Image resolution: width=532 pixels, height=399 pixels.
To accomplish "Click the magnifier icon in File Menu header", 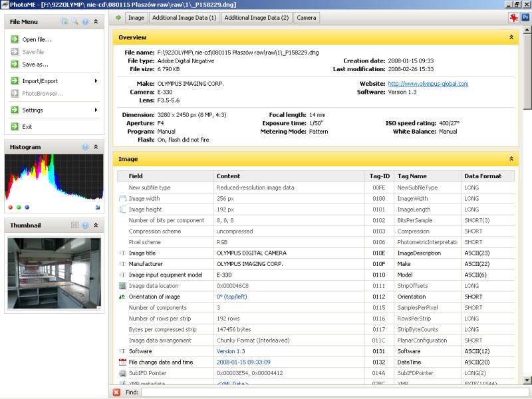I will pos(74,22).
